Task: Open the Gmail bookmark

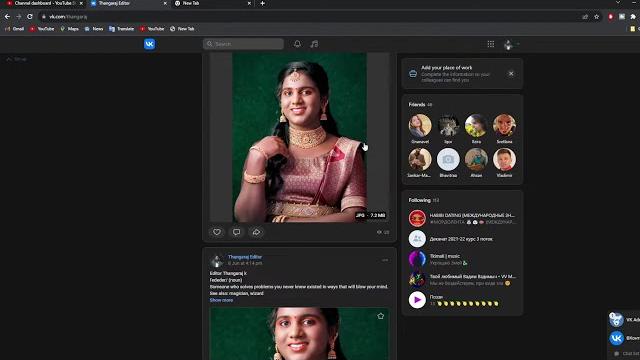Action: click(15, 29)
